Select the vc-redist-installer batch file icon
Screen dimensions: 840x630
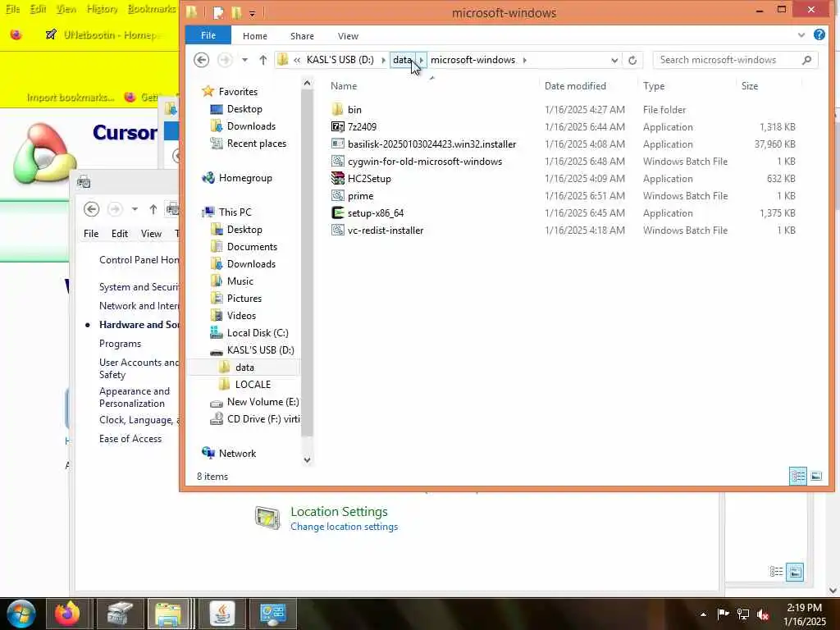337,230
